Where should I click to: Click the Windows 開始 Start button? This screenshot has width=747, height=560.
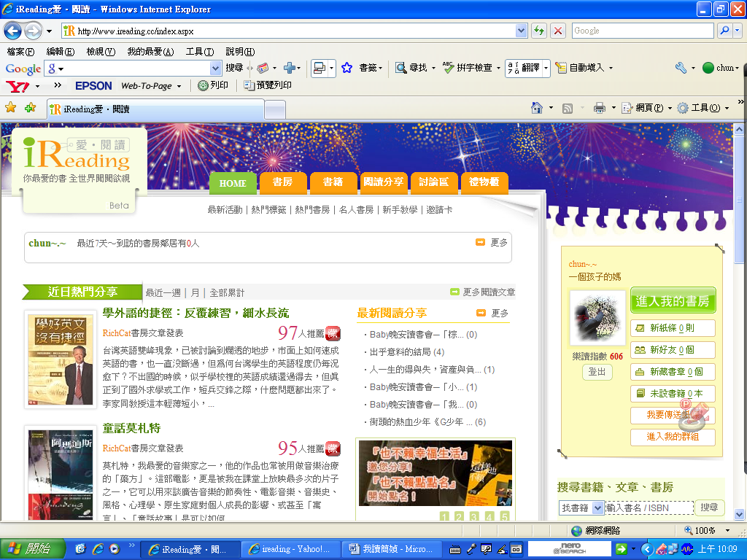point(32,548)
